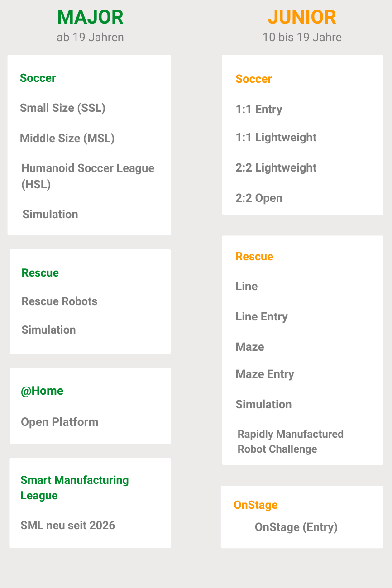This screenshot has width=392, height=588.
Task: Open the Small Size (SSL) league link
Action: pyautogui.click(x=62, y=108)
